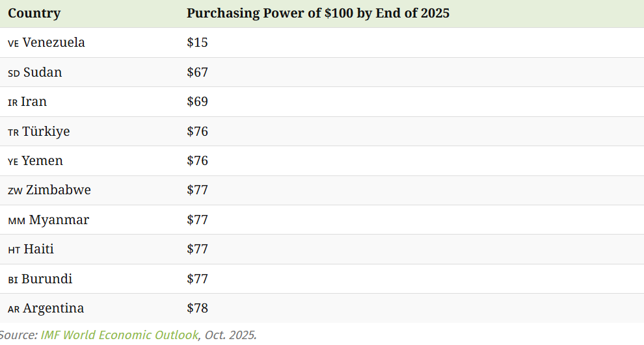The image size is (644, 345).
Task: Click the $77 value in Myanmar's row
Action: 197,220
